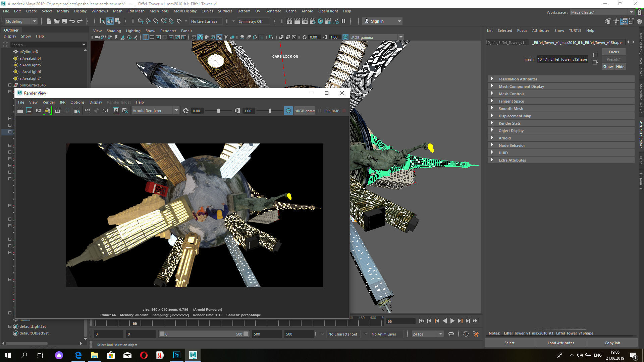The width and height of the screenshot is (644, 362).
Task: Take a snapshot with the camera icon
Action: (x=38, y=111)
